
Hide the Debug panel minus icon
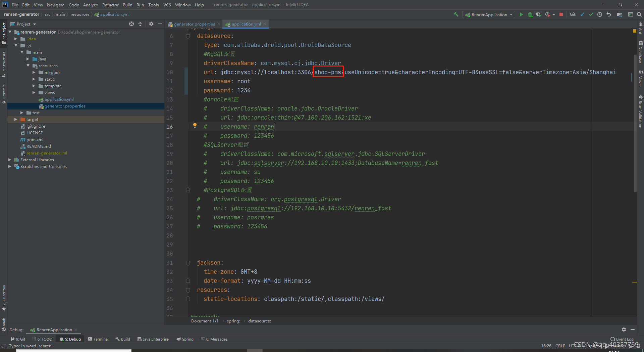(x=633, y=329)
